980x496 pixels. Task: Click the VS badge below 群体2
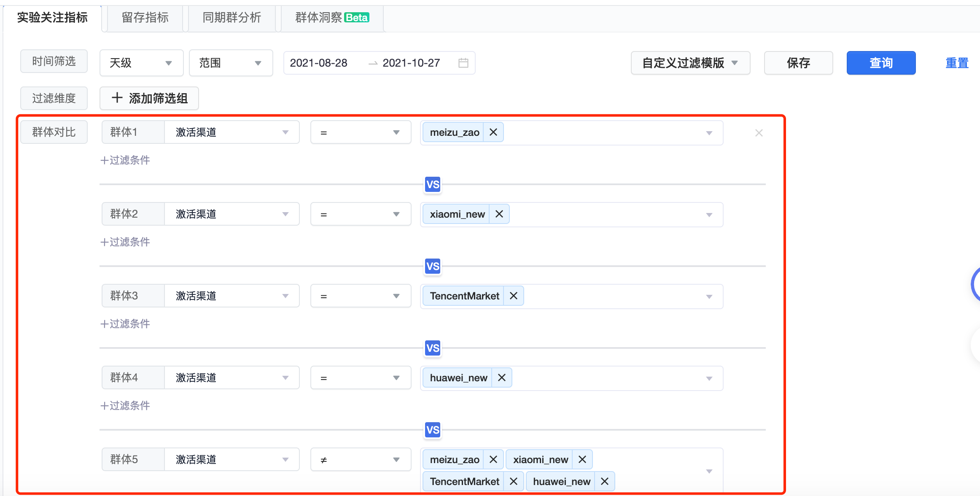[x=433, y=266]
